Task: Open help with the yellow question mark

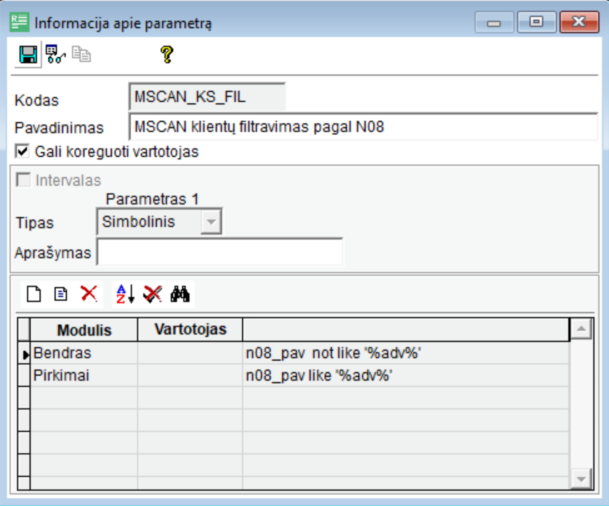Action: click(x=167, y=55)
